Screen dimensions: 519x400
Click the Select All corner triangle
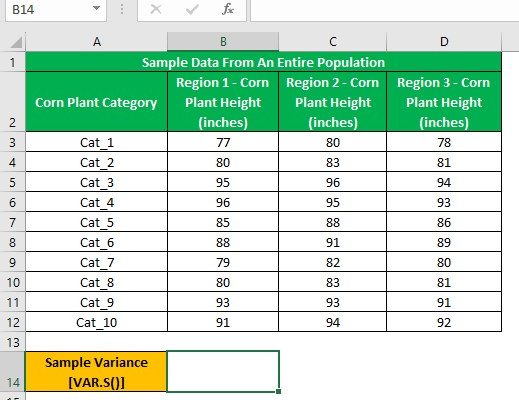tap(16, 42)
